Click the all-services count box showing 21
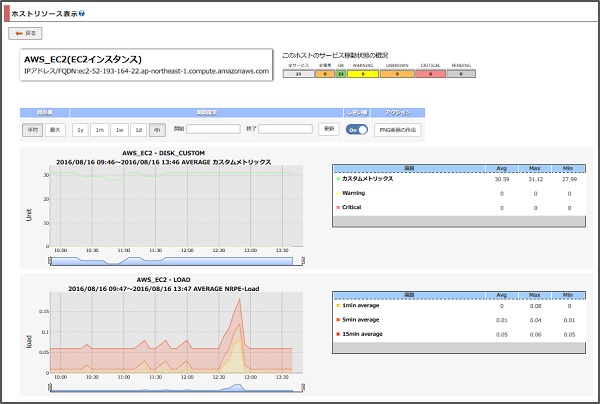This screenshot has height=404, width=600. (x=298, y=74)
